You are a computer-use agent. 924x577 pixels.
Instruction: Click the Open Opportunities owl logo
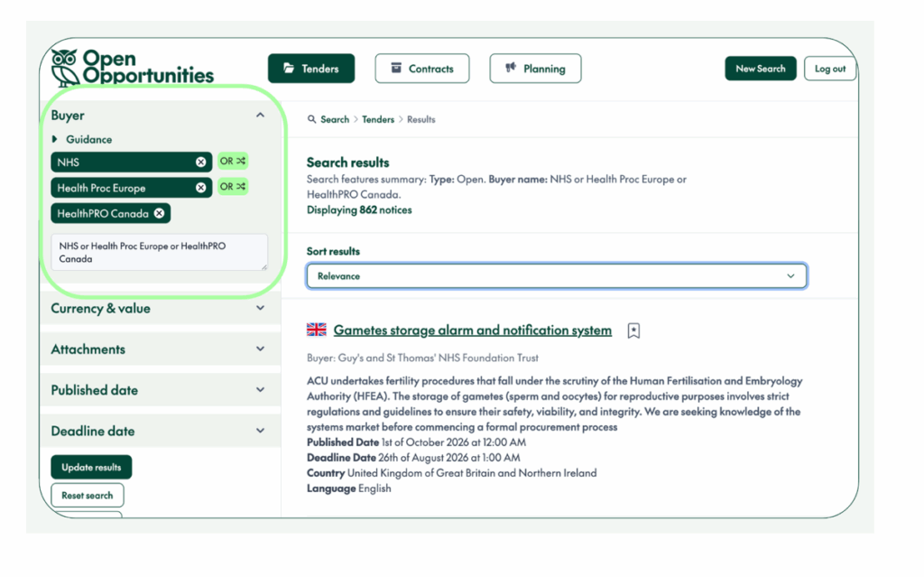62,65
